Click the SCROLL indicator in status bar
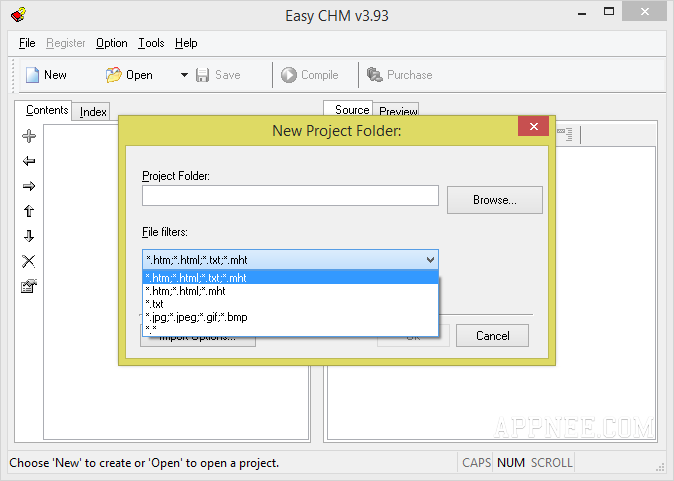 pyautogui.click(x=551, y=463)
